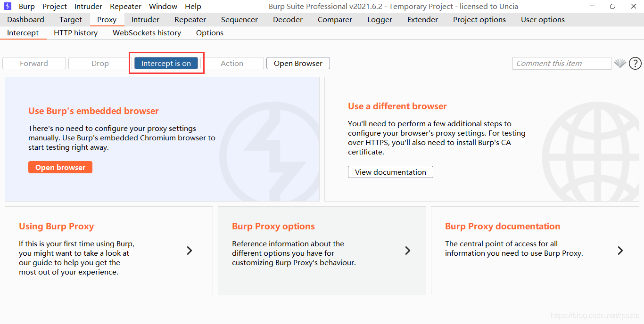The image size is (644, 324).
Task: Switch to the Extender tab
Action: [423, 20]
